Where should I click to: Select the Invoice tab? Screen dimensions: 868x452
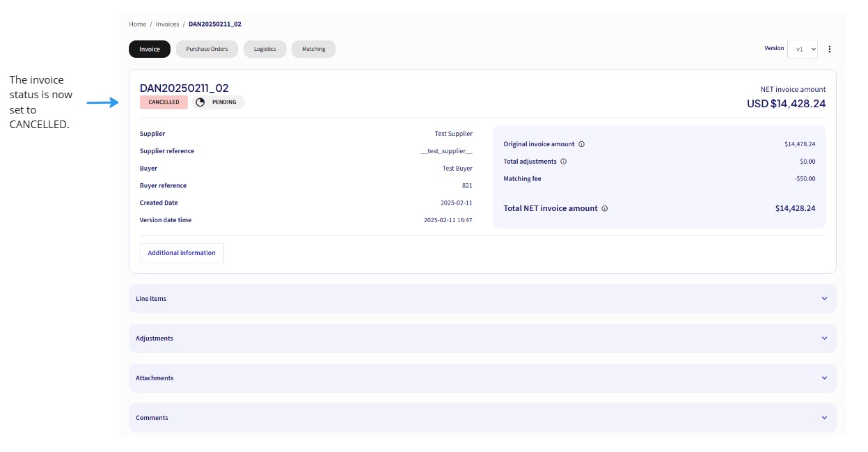coord(150,49)
